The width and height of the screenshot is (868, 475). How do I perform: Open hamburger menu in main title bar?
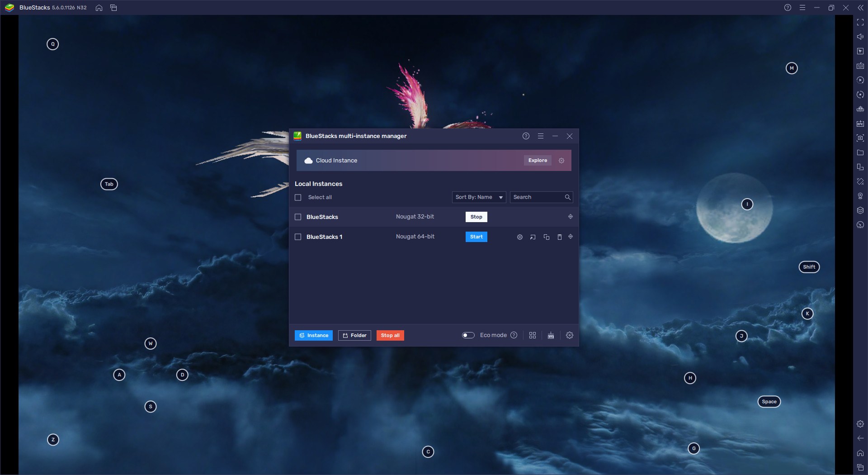click(x=802, y=8)
